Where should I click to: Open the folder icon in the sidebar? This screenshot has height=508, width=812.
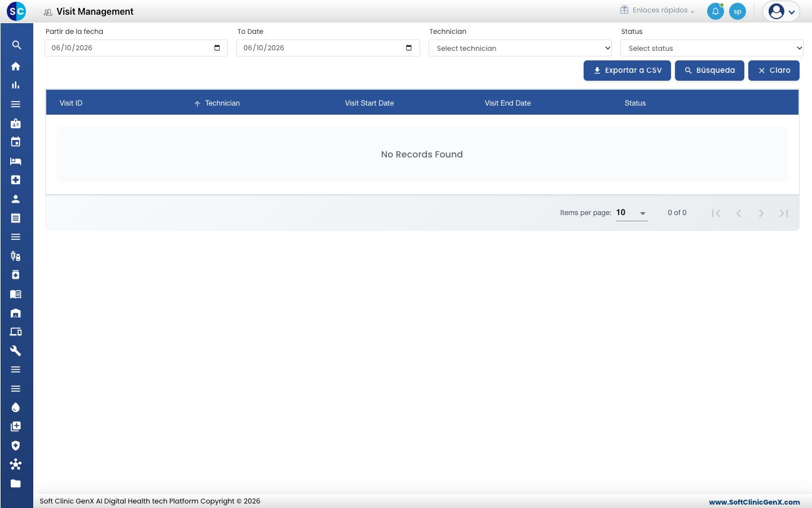(x=16, y=483)
